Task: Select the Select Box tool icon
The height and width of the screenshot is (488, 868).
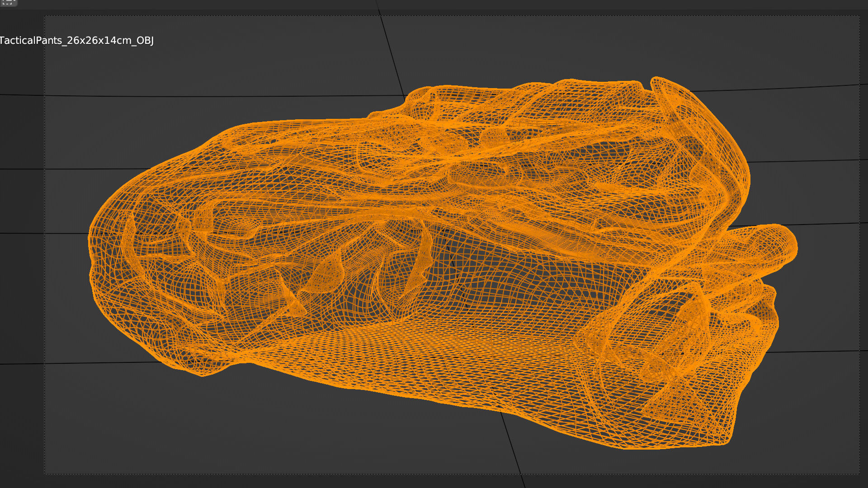Action: tap(8, 2)
